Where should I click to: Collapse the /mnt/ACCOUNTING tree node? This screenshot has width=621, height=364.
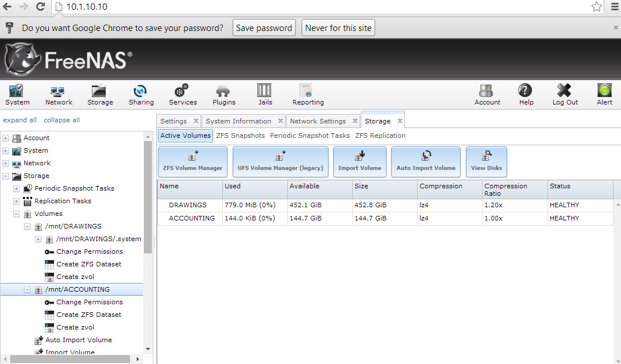coord(28,289)
